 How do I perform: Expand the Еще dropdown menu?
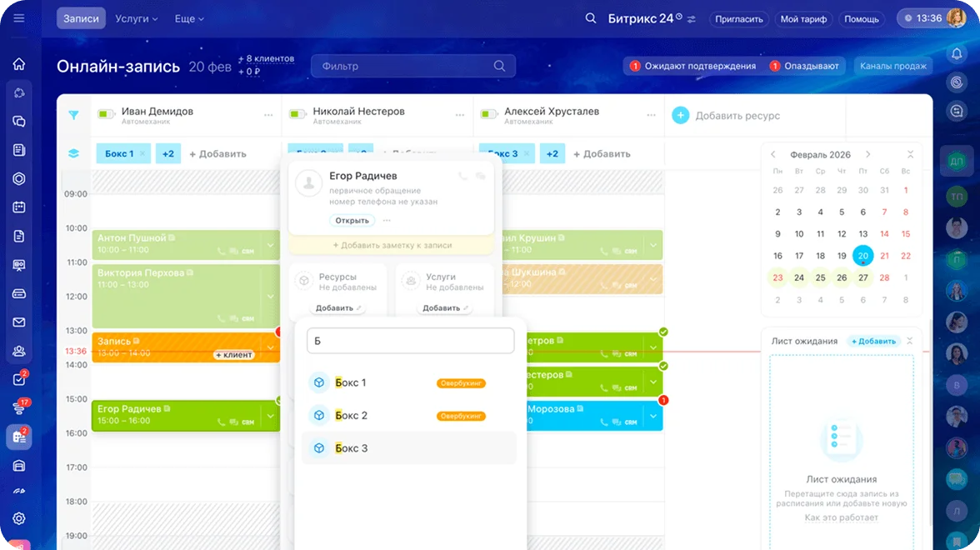pyautogui.click(x=189, y=18)
